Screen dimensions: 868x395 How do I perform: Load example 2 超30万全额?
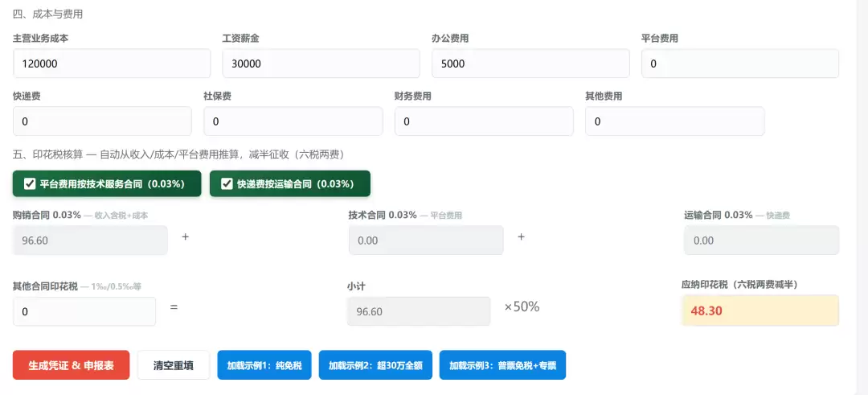pos(375,366)
